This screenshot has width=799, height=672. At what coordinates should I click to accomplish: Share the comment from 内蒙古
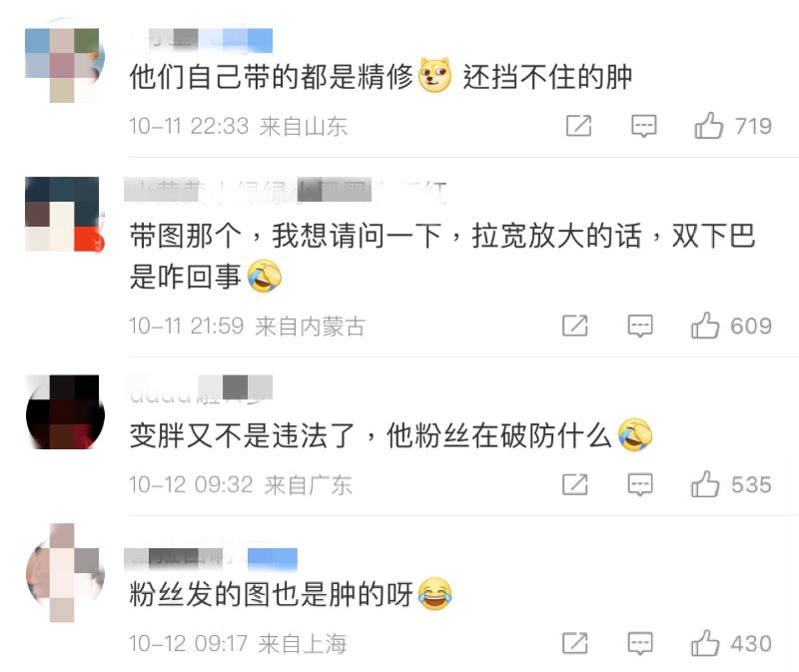tap(575, 326)
